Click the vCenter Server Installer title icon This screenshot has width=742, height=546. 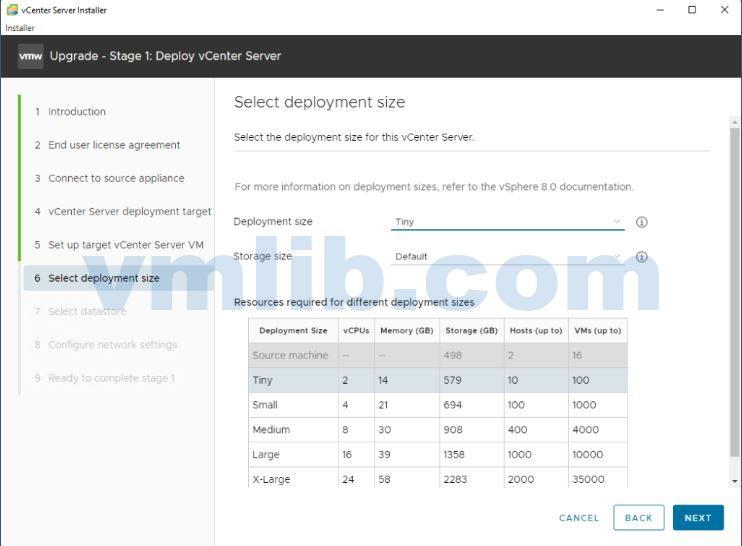(12, 10)
